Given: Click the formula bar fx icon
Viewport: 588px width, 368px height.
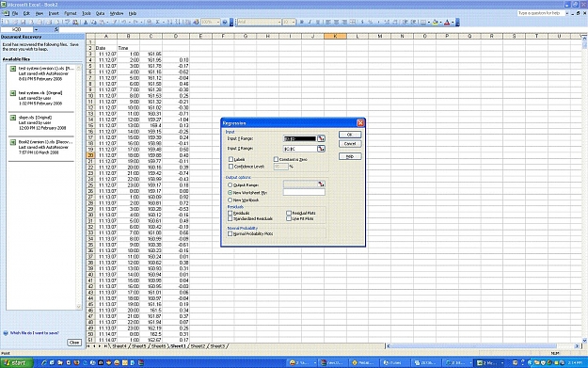Looking at the screenshot, I should (x=56, y=29).
